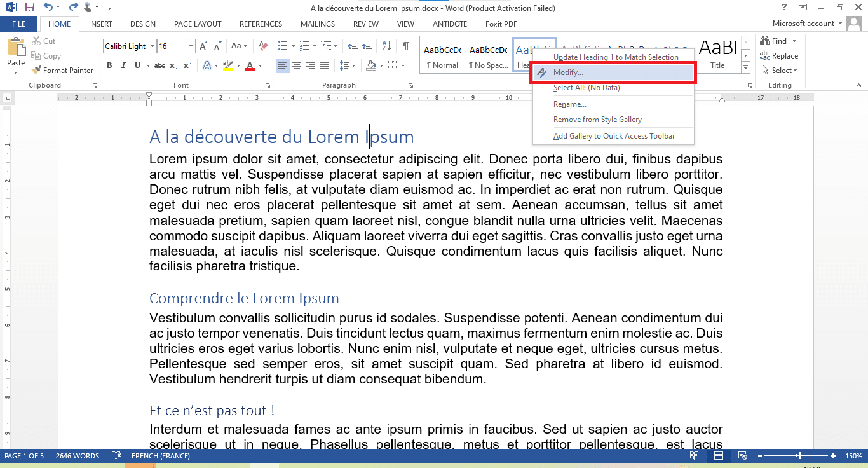Choose Rename... in the context menu
This screenshot has width=868, height=468.
(x=614, y=104)
